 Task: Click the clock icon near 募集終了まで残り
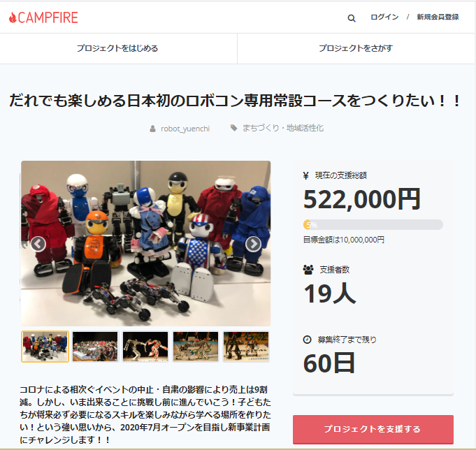308,339
